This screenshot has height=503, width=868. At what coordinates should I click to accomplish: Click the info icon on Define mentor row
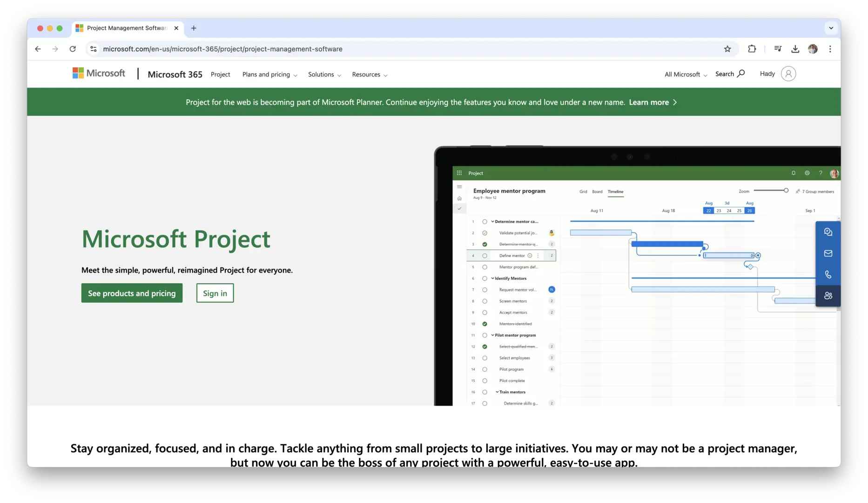tap(530, 256)
